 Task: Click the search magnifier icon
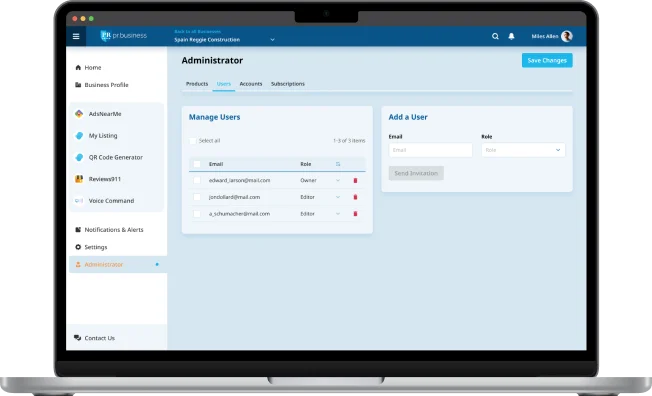495,36
